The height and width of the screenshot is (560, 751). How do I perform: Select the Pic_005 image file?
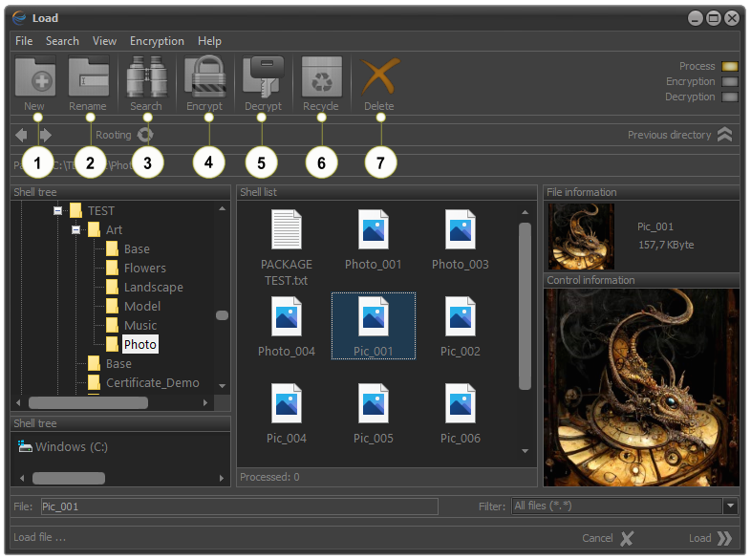[x=373, y=403]
